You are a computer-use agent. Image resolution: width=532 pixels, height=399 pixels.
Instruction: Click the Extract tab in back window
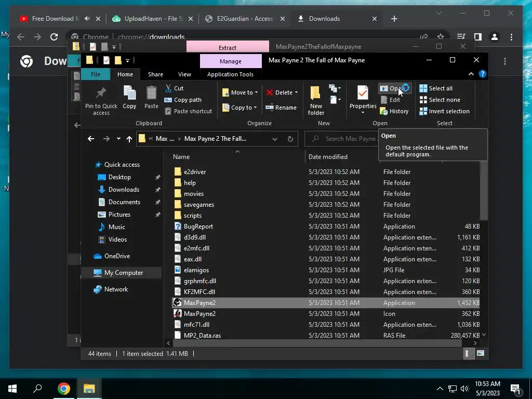(x=228, y=47)
